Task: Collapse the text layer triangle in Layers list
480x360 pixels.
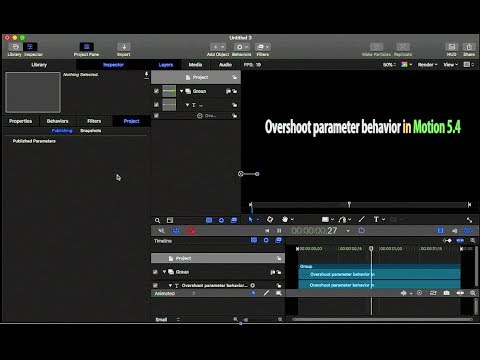Action: [x=187, y=105]
